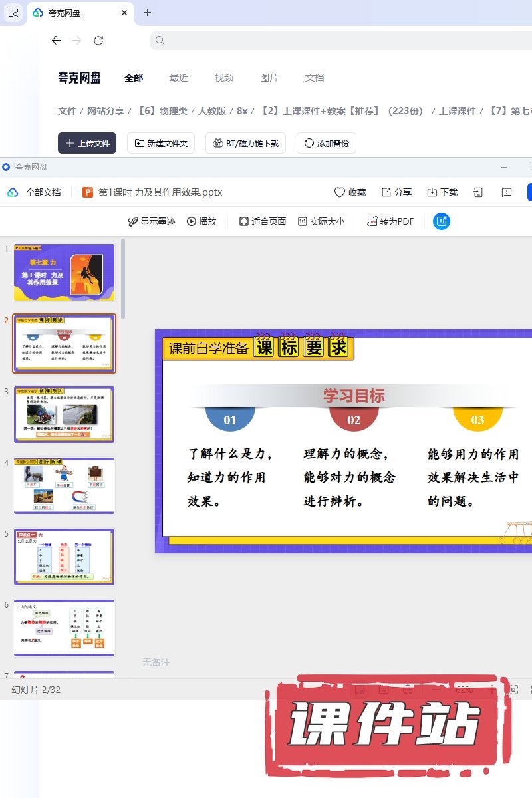Click the export icon right of 下载

tap(478, 192)
